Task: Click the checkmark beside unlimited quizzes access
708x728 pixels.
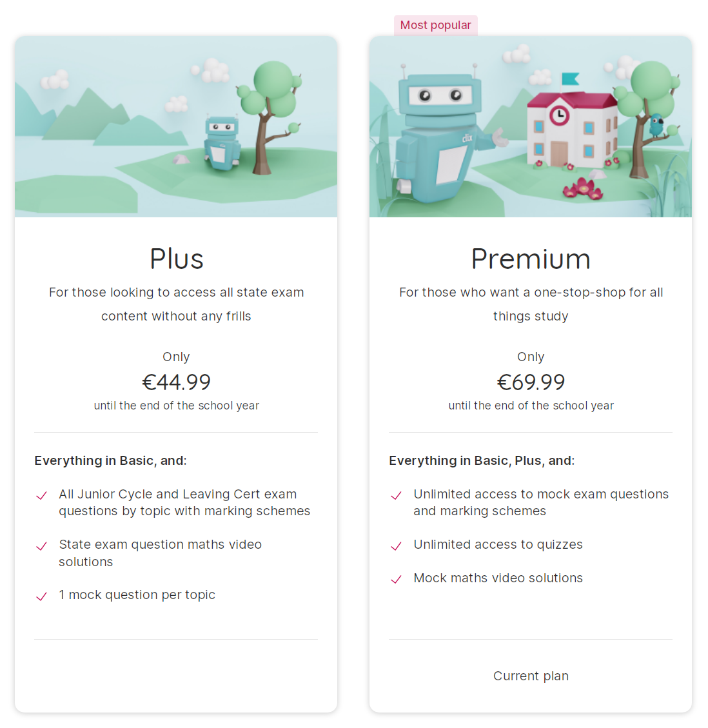Action: (396, 546)
